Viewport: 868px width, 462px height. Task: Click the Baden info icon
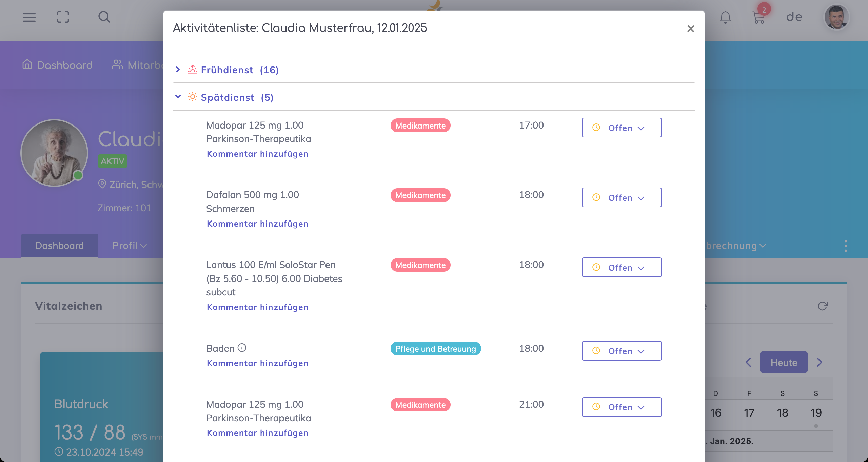242,348
